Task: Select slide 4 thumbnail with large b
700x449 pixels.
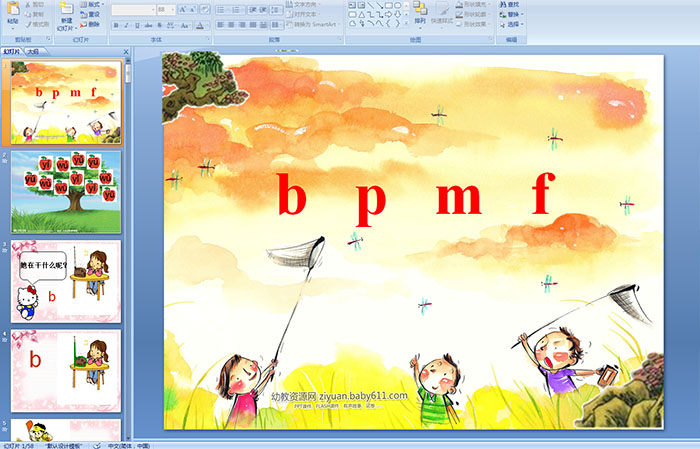Action: coord(66,370)
